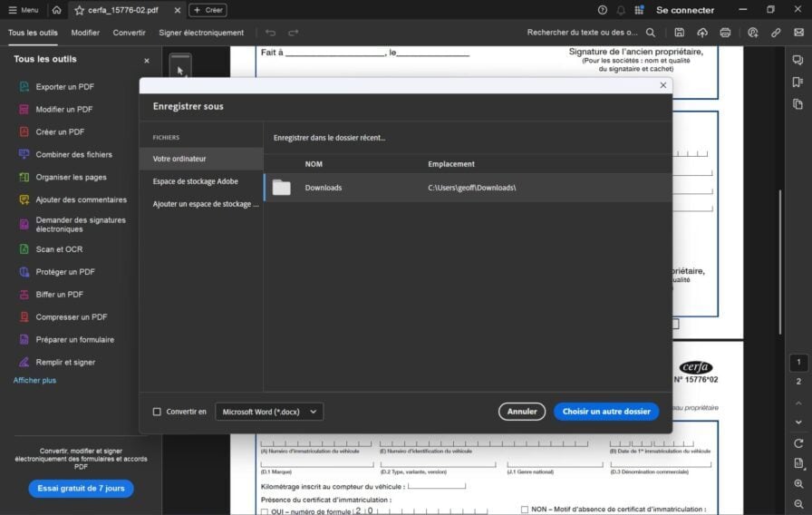Select the Tous les outils tab
The width and height of the screenshot is (812, 515).
pyautogui.click(x=33, y=33)
